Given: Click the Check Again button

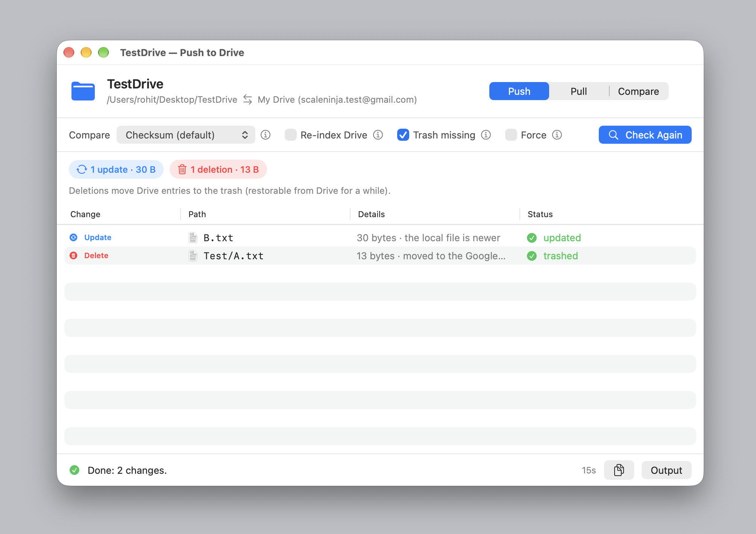Looking at the screenshot, I should 645,135.
